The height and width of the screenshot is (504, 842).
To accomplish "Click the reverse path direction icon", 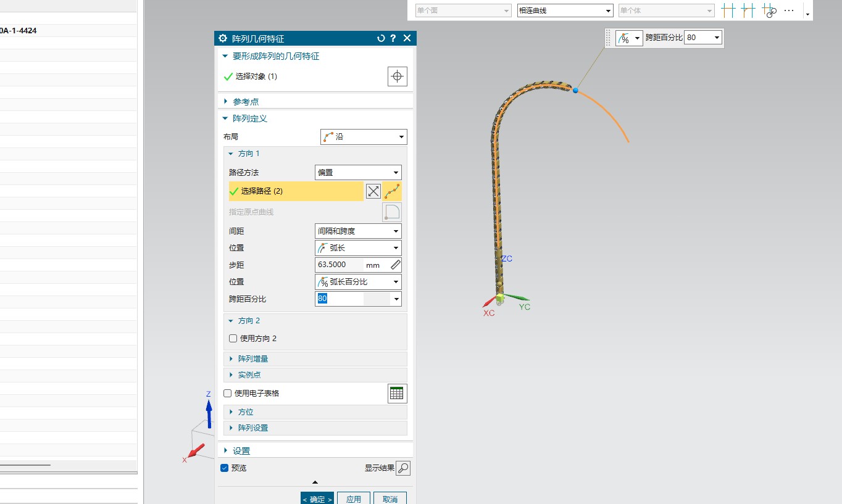I will (x=373, y=191).
